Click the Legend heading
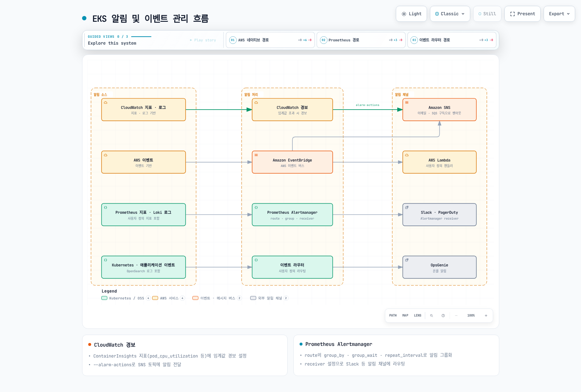581x392 pixels. tap(109, 291)
